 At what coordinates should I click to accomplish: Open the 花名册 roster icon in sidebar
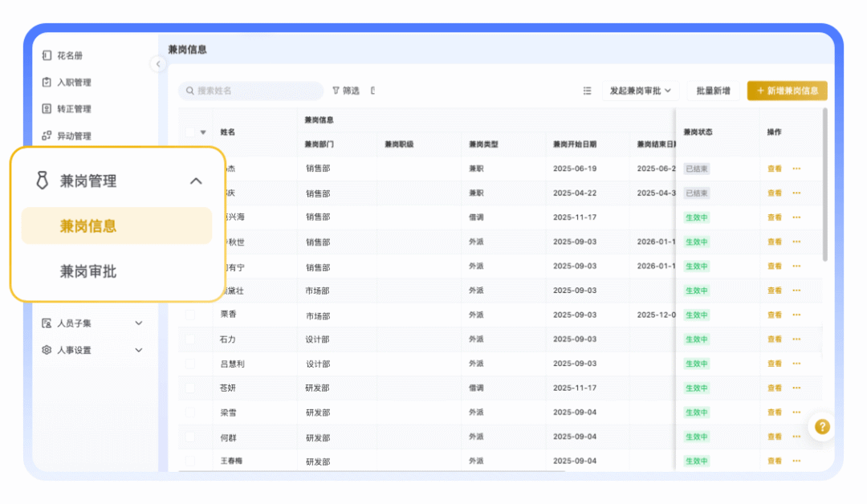coord(47,55)
